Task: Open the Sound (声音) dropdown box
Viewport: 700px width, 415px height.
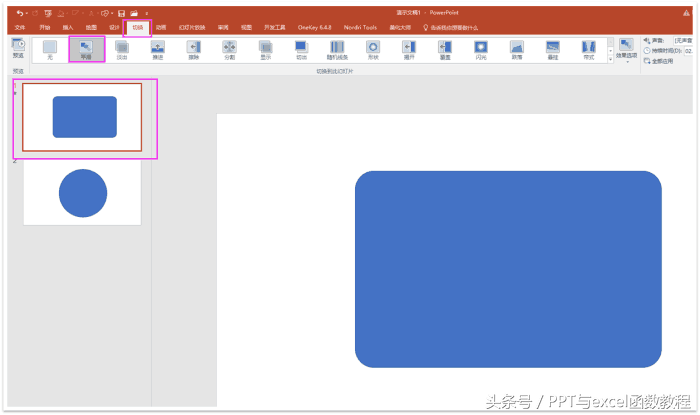Action: (684, 41)
